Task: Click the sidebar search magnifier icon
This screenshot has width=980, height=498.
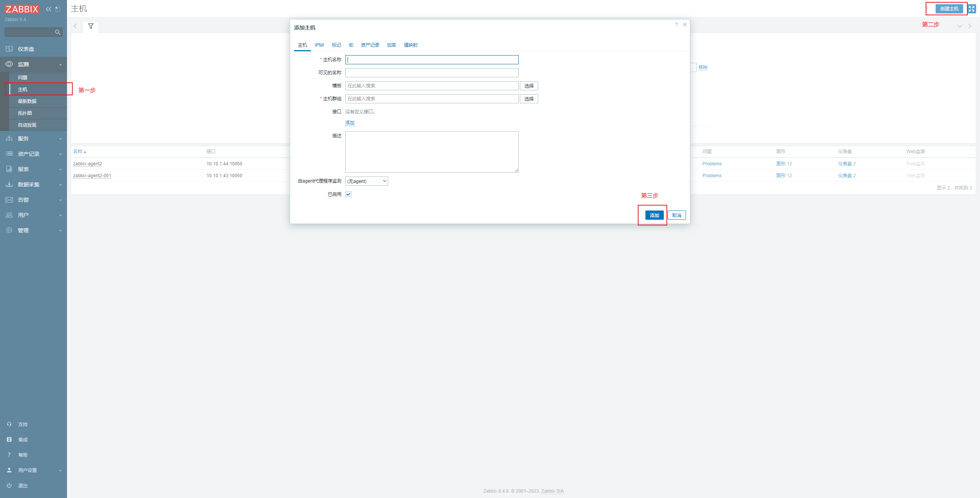Action: pyautogui.click(x=58, y=33)
